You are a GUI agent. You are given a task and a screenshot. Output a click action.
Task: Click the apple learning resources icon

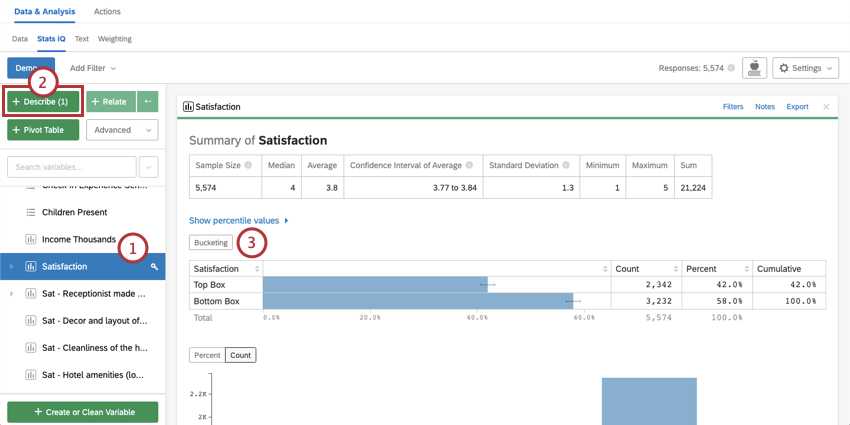(x=754, y=68)
